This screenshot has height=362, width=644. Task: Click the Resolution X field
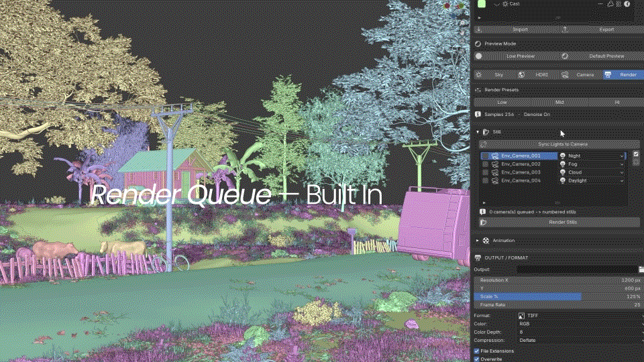[x=559, y=280]
